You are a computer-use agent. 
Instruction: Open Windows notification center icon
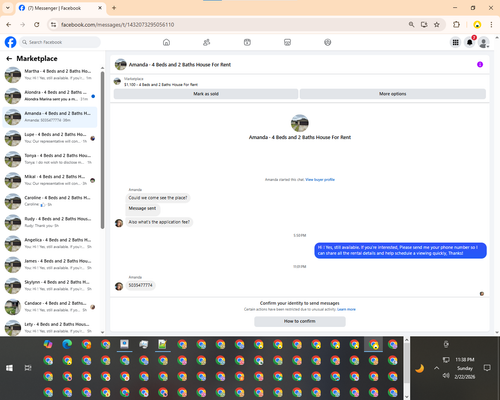pyautogui.click(x=487, y=368)
